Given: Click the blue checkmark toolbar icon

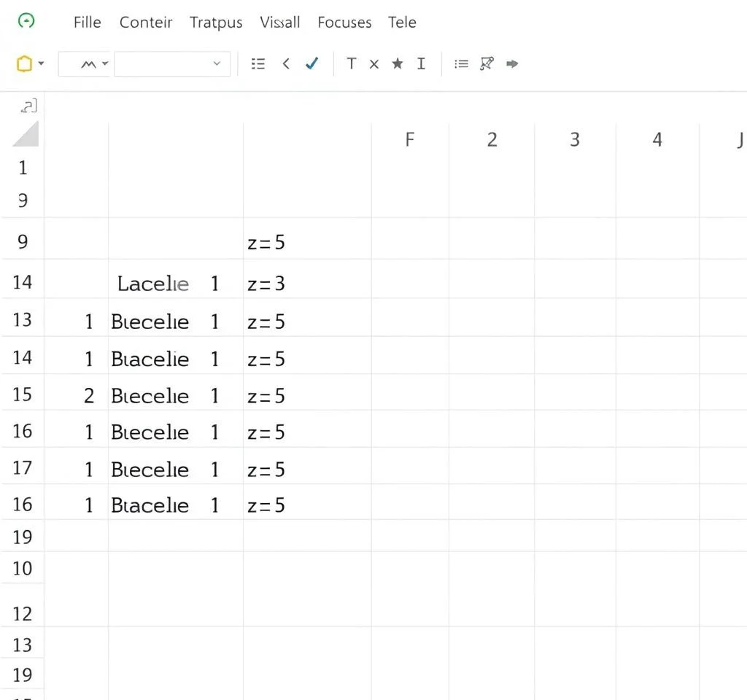Looking at the screenshot, I should (312, 64).
